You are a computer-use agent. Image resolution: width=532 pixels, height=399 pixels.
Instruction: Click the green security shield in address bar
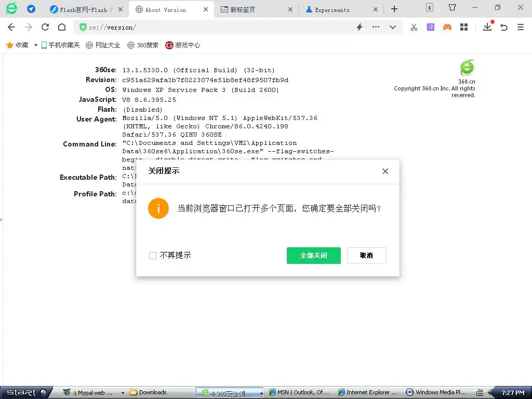83,27
